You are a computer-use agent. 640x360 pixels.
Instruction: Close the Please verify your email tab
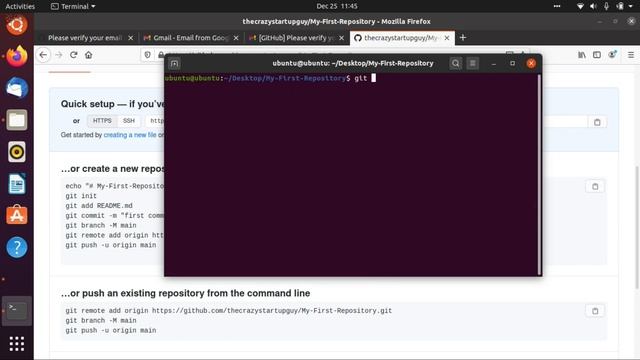tap(131, 38)
